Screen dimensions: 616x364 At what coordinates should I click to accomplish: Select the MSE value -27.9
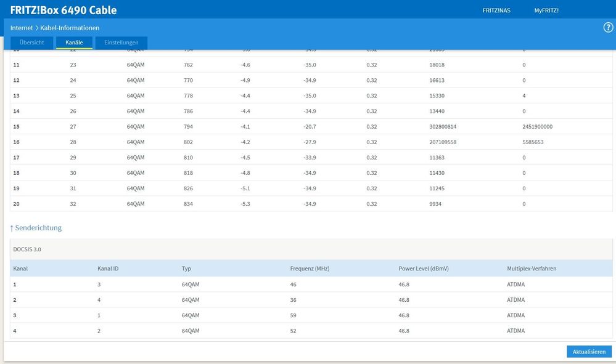click(x=310, y=142)
